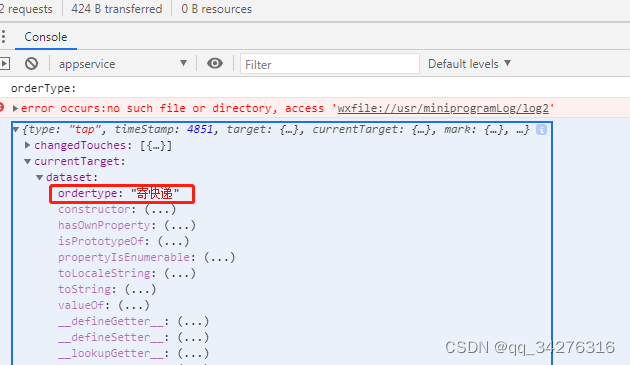The height and width of the screenshot is (365, 630).
Task: Evaluate the constructor (...) getter
Action: pos(160,209)
